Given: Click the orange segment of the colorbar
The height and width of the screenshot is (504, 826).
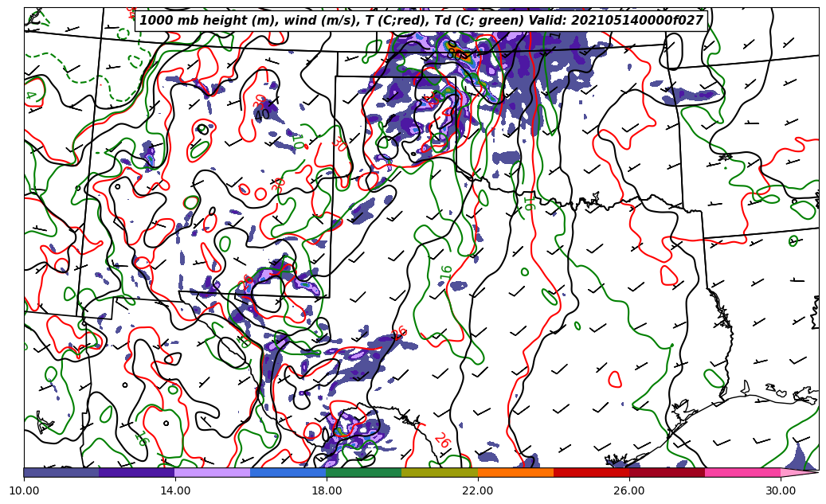Looking at the screenshot, I should [515, 472].
